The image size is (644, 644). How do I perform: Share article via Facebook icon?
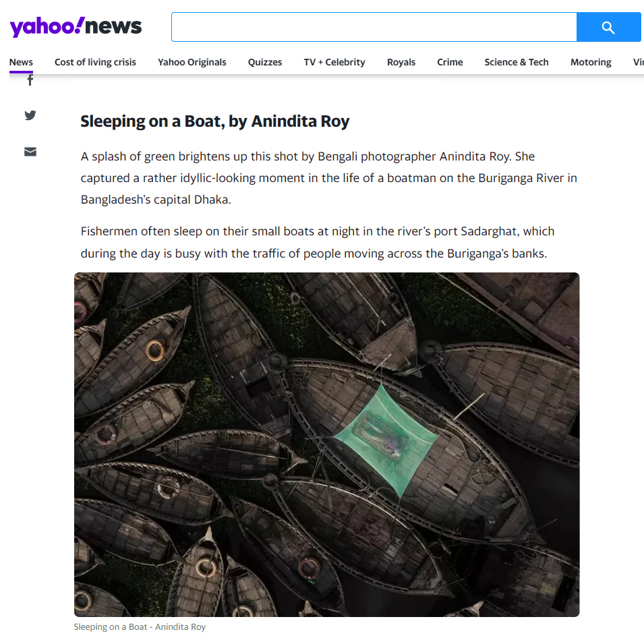click(30, 80)
